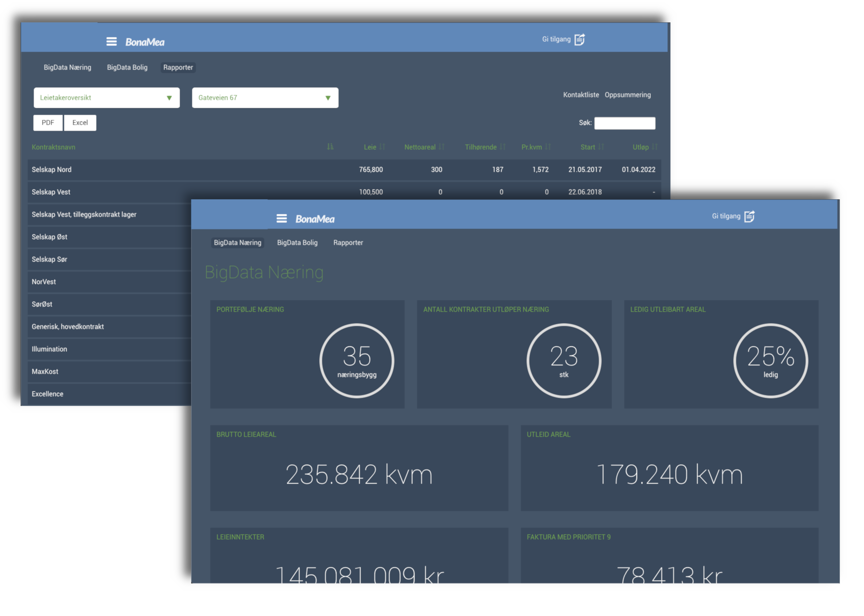Export report with PDF button
This screenshot has height=616, width=864.
coord(48,123)
